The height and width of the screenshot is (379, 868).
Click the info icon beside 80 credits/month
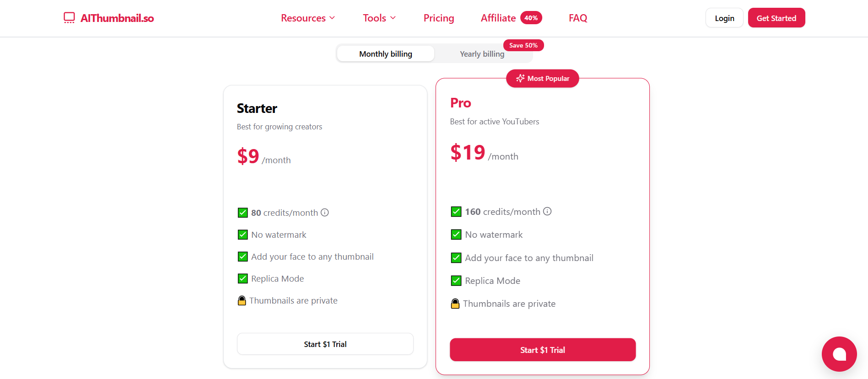coord(324,212)
